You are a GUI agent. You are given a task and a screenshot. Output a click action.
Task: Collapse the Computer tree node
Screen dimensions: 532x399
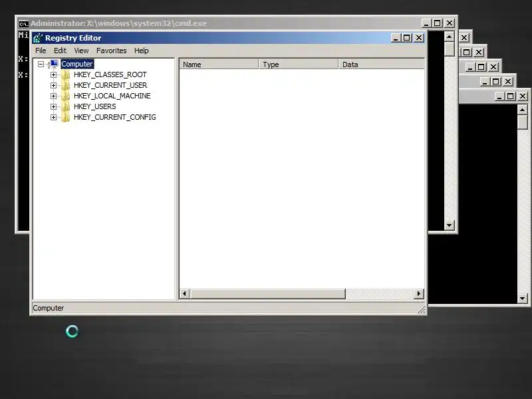[41, 64]
